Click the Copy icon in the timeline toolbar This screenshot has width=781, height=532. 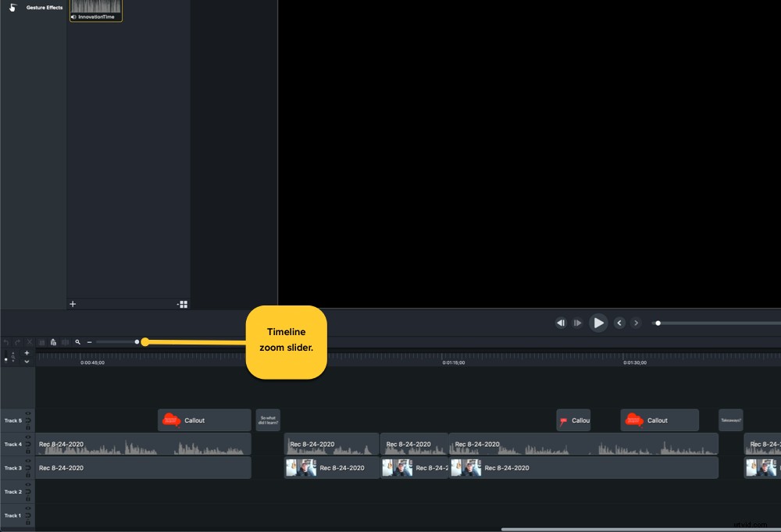coord(41,341)
